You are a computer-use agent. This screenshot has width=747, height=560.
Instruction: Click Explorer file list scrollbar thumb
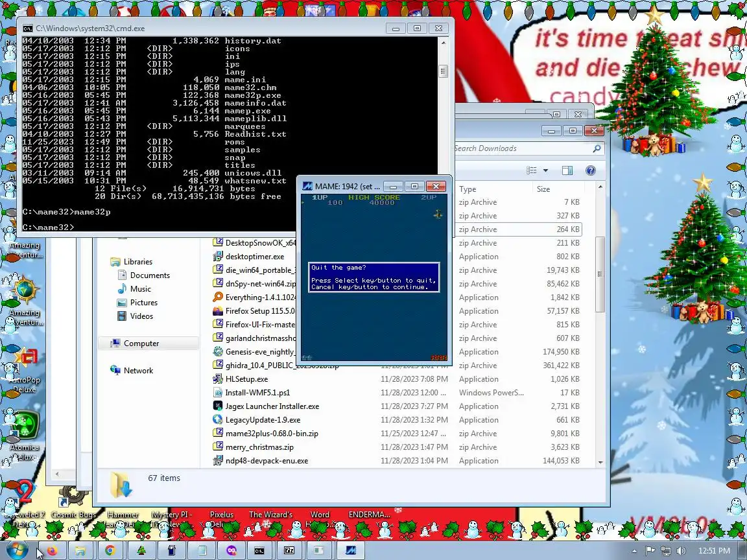click(600, 274)
